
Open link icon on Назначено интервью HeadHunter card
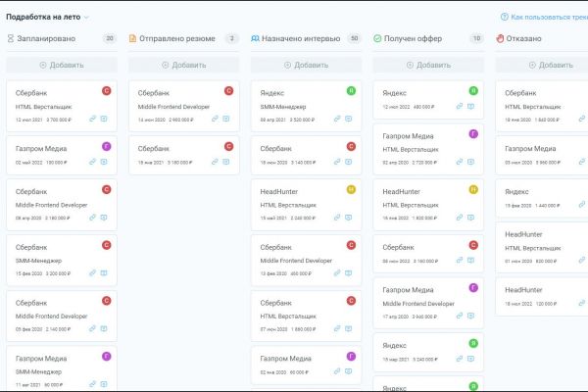[337, 218]
